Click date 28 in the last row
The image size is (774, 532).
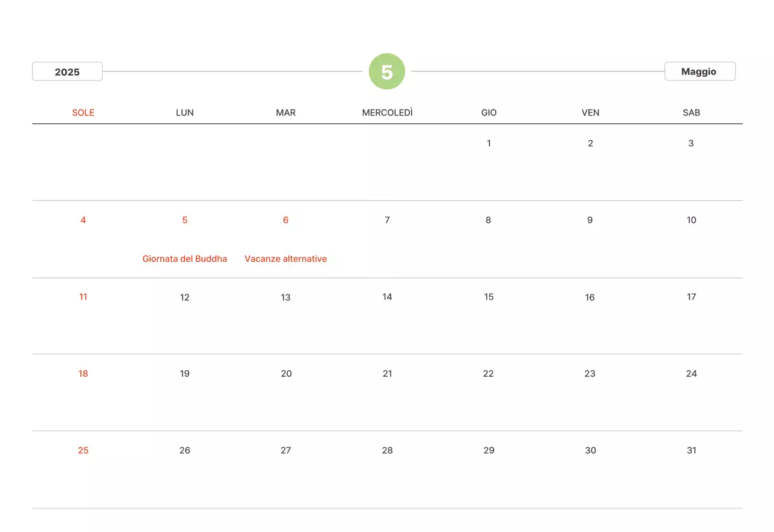387,450
